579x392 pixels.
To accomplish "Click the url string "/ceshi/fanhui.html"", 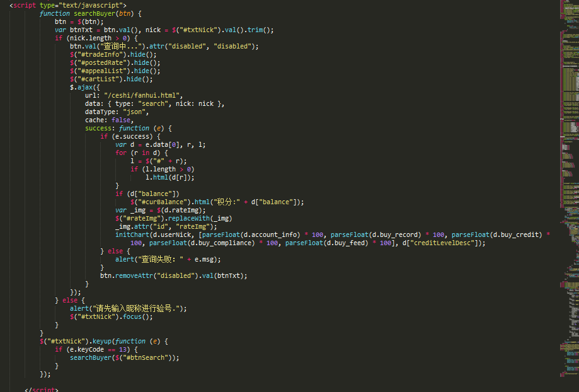I will click(x=141, y=95).
